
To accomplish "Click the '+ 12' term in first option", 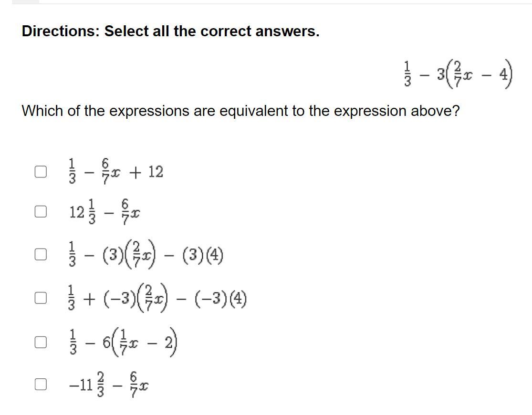I will [148, 172].
